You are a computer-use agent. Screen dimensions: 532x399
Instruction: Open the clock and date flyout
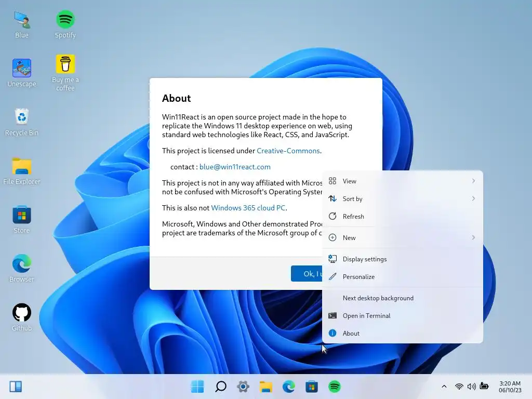tap(510, 387)
